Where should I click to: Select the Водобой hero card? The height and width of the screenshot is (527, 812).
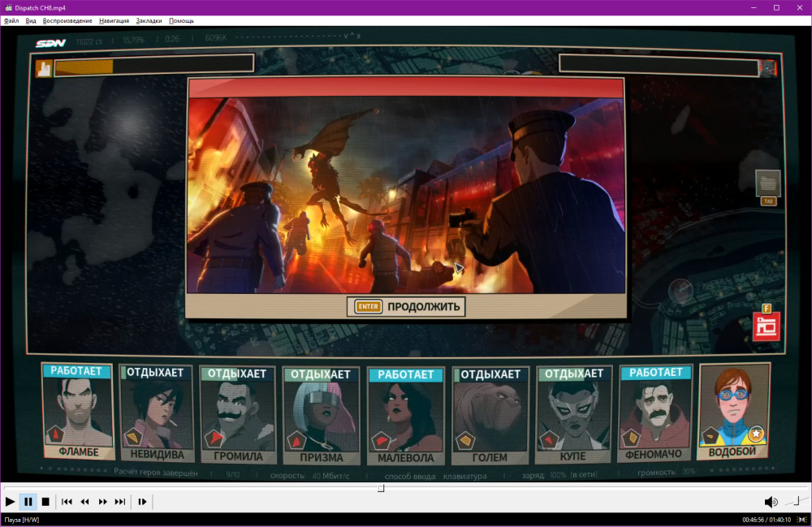click(732, 412)
